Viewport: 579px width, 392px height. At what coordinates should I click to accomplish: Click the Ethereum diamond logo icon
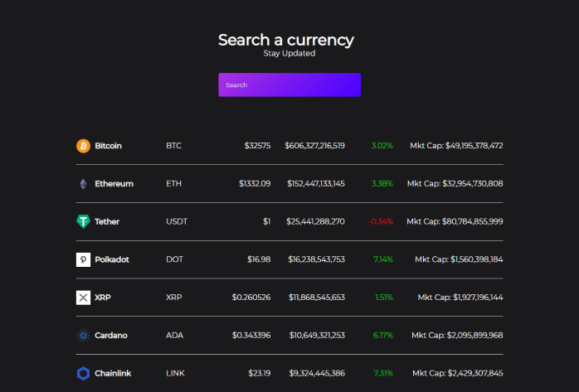83,184
